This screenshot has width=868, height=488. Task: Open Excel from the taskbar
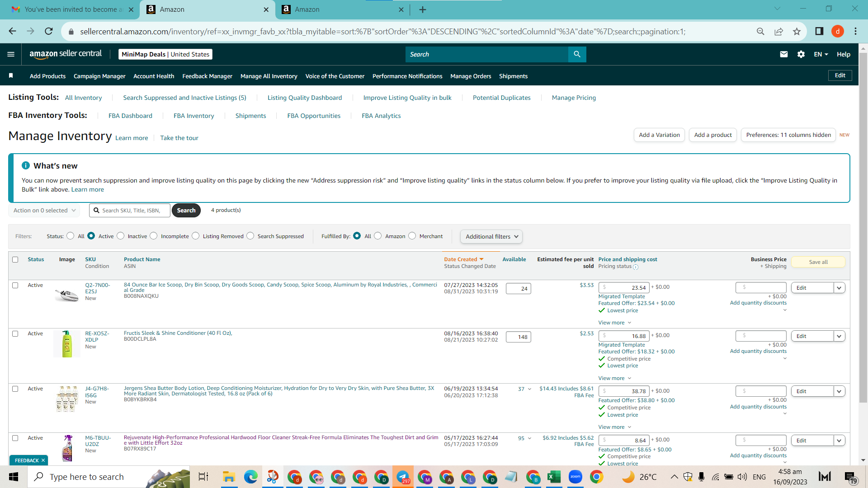(554, 477)
